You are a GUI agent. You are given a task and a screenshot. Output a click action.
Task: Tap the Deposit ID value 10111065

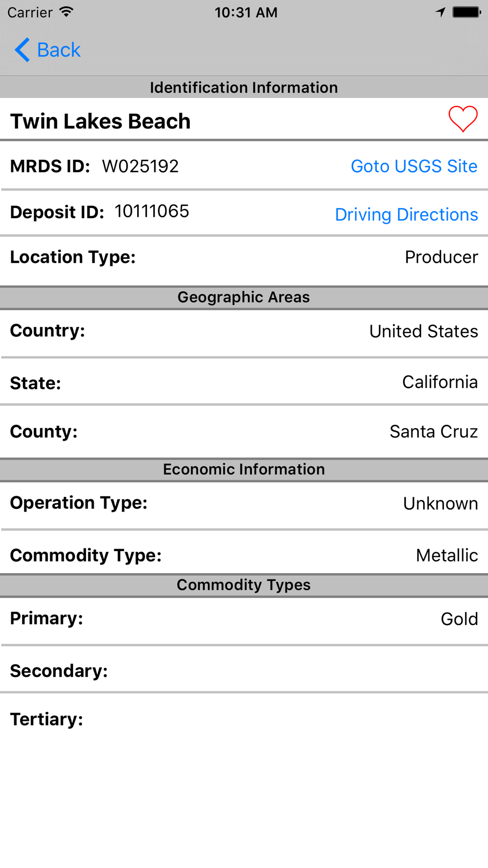151,211
